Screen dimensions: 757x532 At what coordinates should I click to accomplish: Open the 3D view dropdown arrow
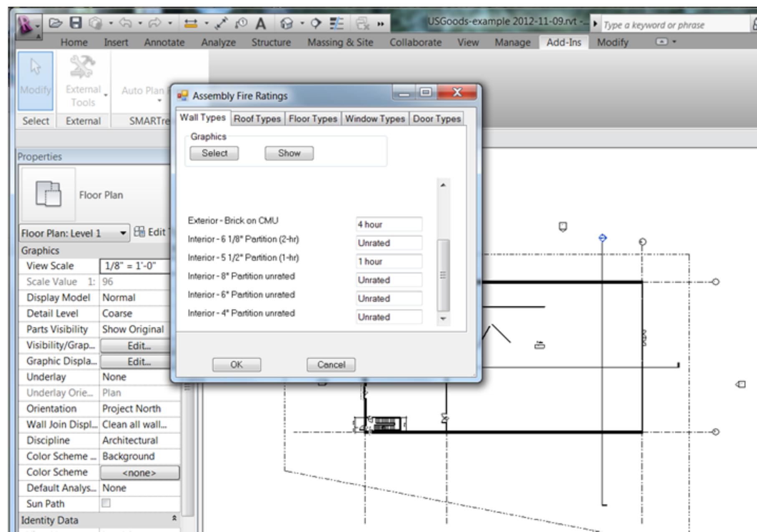302,24
